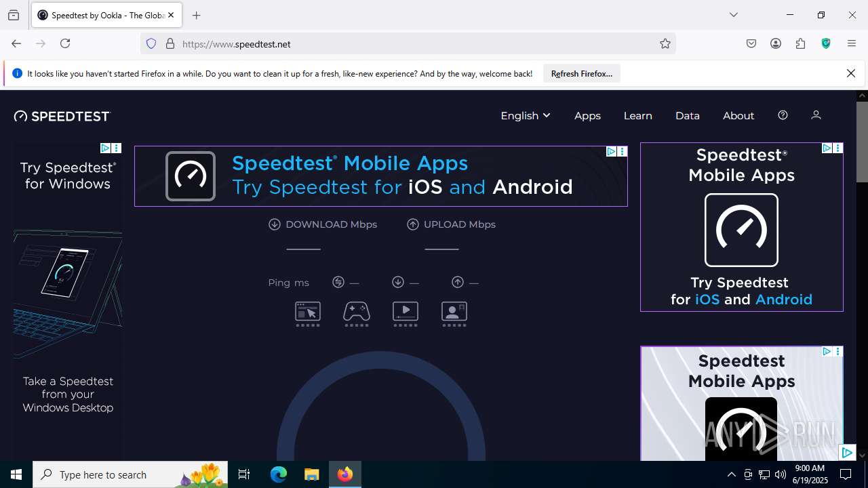Click the Speedtest logo in header
Viewport: 868px width, 488px height.
point(62,116)
